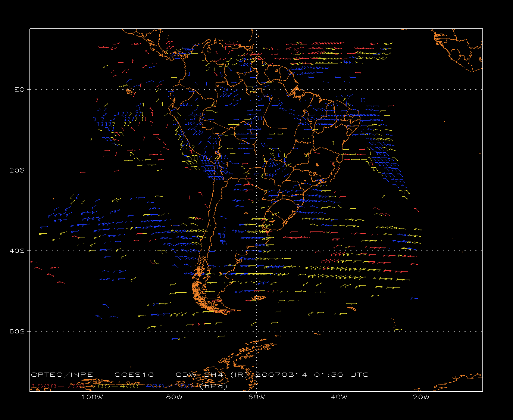Click the 60S latitude label
513x420 pixels.
(17, 331)
